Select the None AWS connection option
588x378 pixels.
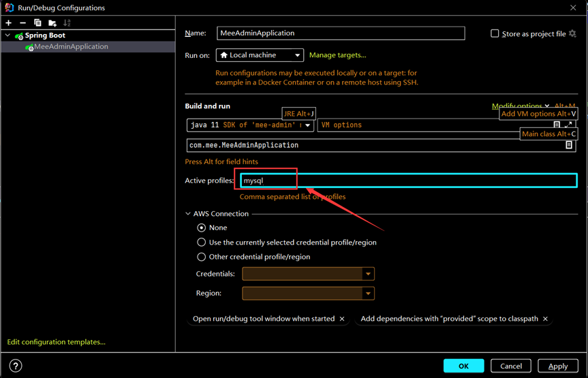tap(202, 227)
